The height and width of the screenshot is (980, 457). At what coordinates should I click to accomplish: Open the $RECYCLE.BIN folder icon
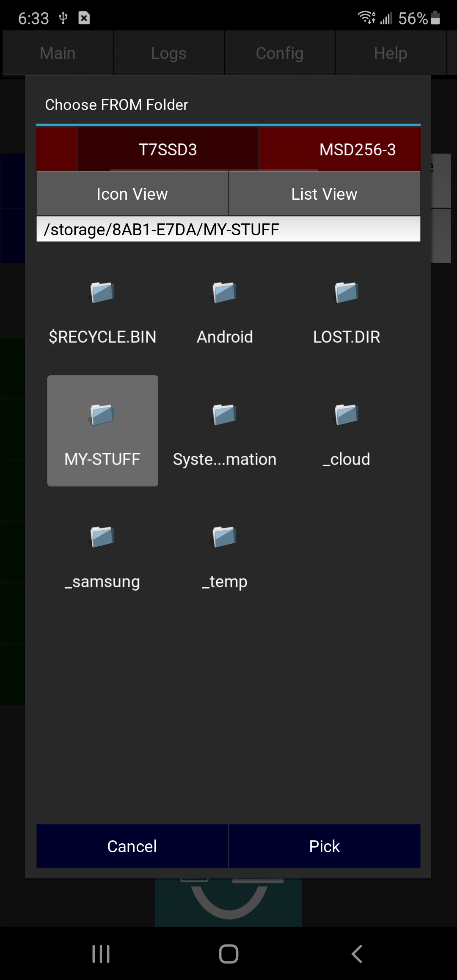(102, 293)
